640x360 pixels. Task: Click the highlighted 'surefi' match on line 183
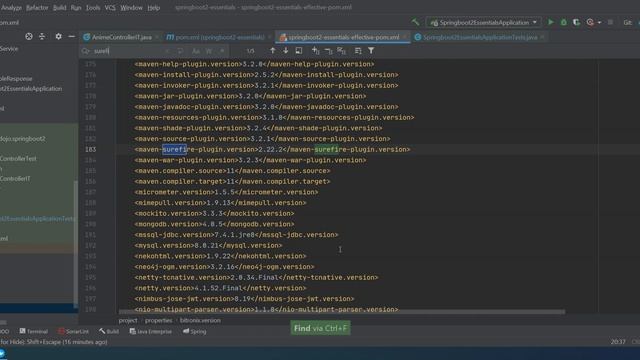click(174, 149)
